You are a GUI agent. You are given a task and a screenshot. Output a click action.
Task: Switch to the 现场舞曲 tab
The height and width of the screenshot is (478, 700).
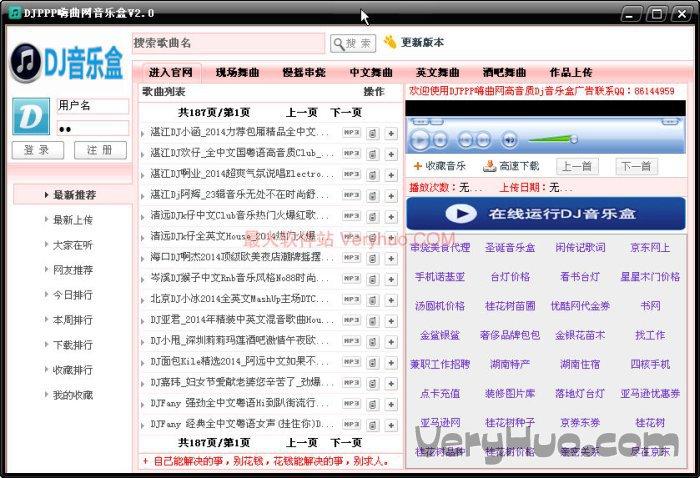pyautogui.click(x=238, y=72)
